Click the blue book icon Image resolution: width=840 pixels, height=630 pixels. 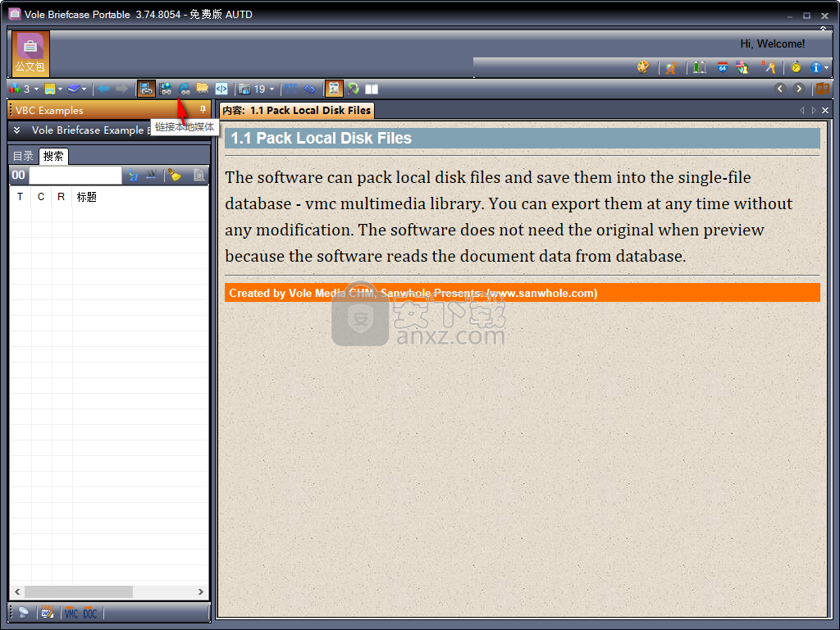[74, 89]
